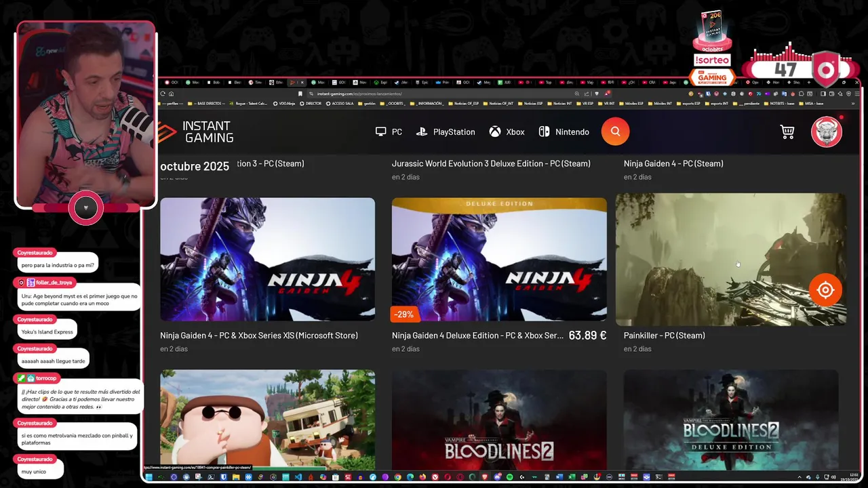Open the shopping cart icon
The width and height of the screenshot is (868, 488).
pyautogui.click(x=787, y=131)
